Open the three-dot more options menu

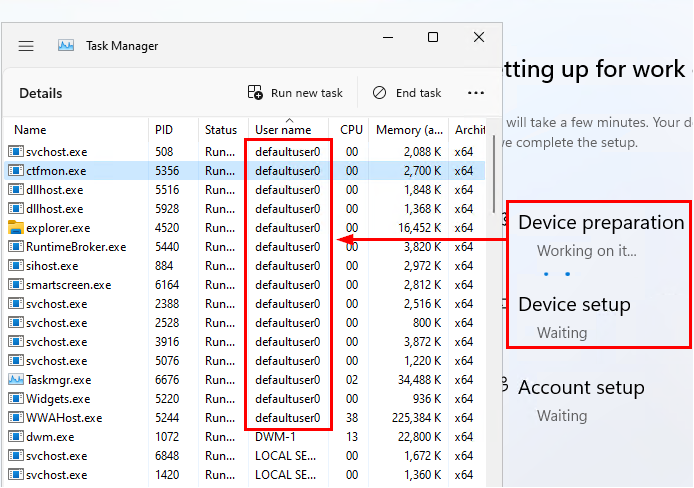tap(476, 93)
